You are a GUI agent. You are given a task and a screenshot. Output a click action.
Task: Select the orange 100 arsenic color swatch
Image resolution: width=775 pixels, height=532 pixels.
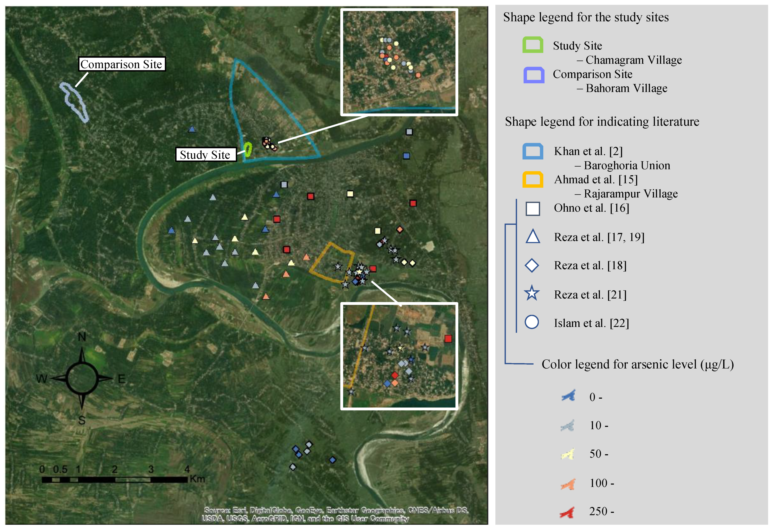tap(568, 484)
